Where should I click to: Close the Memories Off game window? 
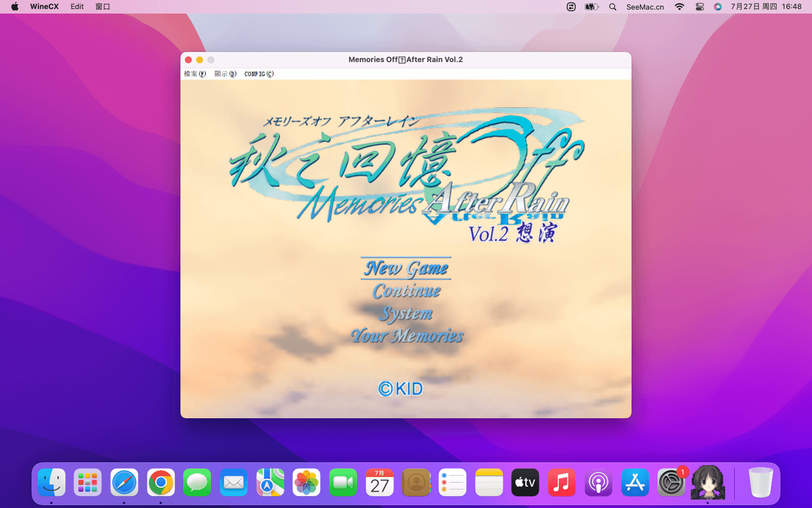[x=188, y=60]
